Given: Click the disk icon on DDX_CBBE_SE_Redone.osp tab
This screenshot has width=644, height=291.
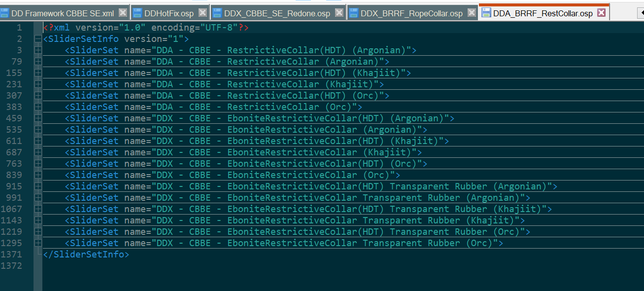Looking at the screenshot, I should coord(217,13).
